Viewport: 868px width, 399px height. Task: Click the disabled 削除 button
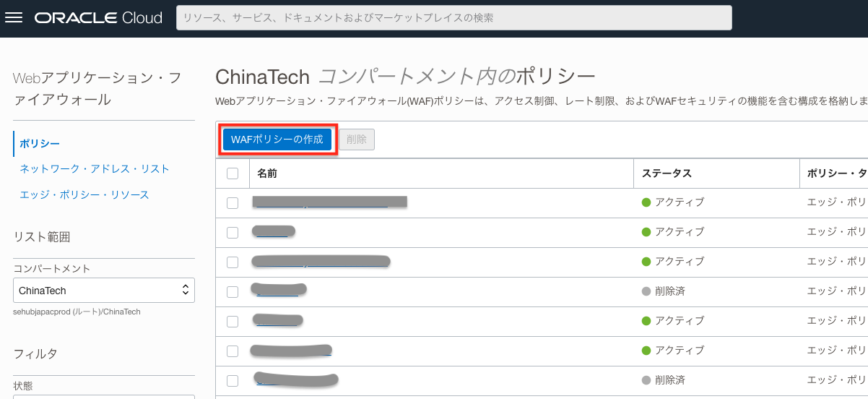coord(357,140)
